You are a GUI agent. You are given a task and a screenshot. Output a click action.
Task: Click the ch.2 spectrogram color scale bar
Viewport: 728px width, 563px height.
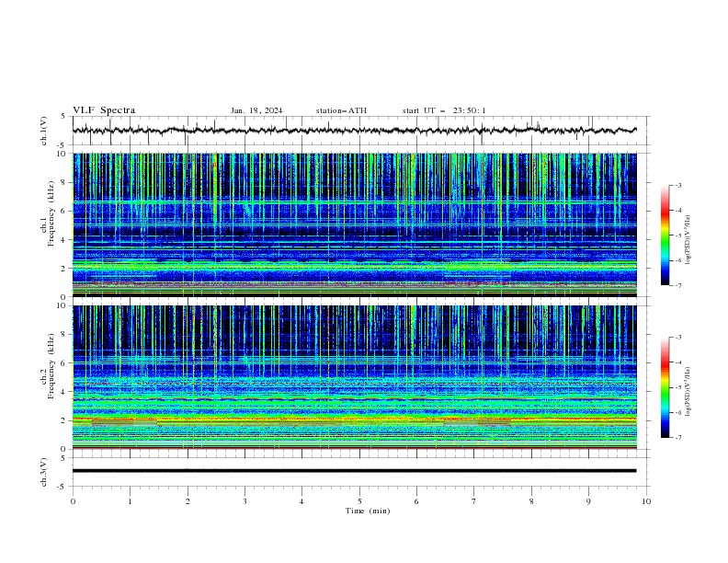click(665, 387)
